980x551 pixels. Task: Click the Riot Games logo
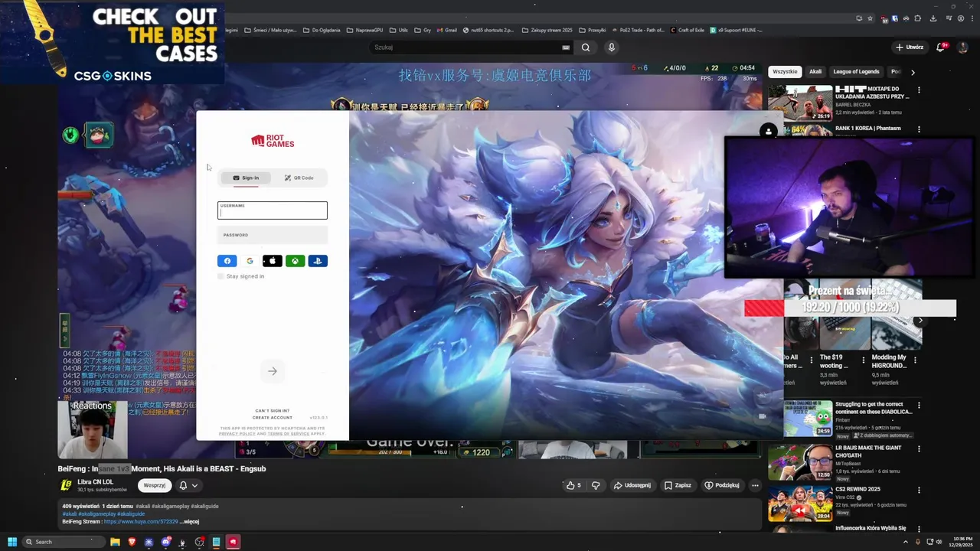tap(273, 141)
